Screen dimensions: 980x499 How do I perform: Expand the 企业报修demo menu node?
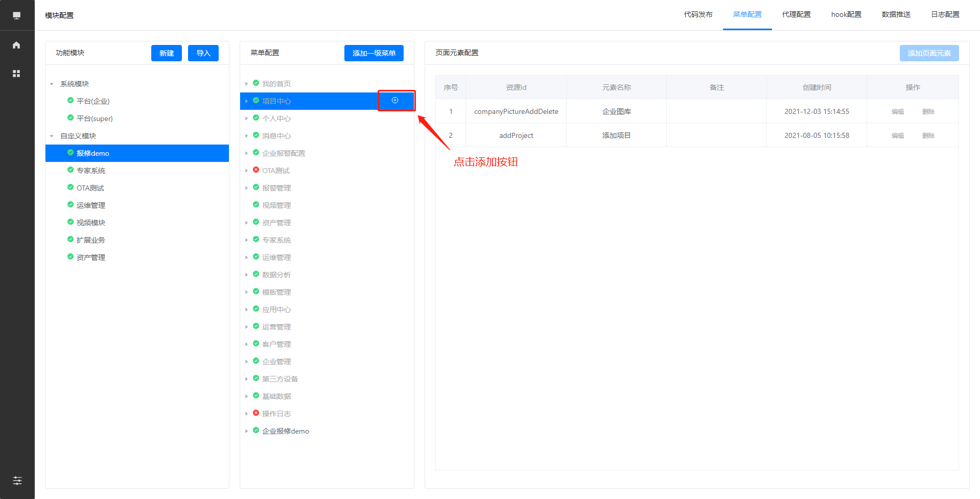(246, 431)
